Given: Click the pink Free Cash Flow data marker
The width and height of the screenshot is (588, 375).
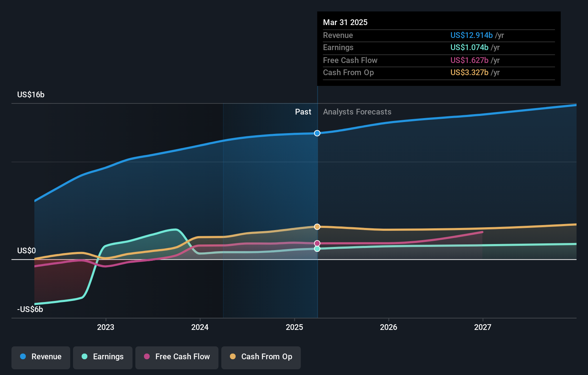Looking at the screenshot, I should pyautogui.click(x=317, y=243).
